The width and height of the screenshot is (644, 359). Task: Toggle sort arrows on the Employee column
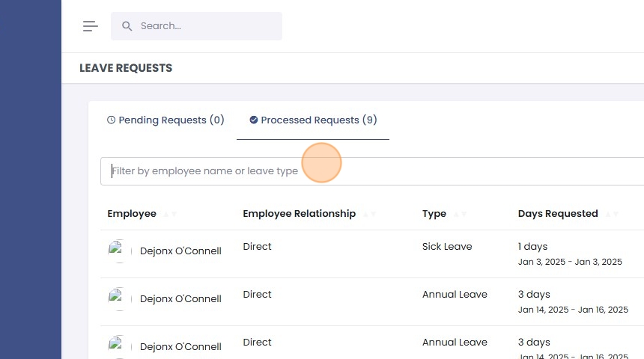169,215
